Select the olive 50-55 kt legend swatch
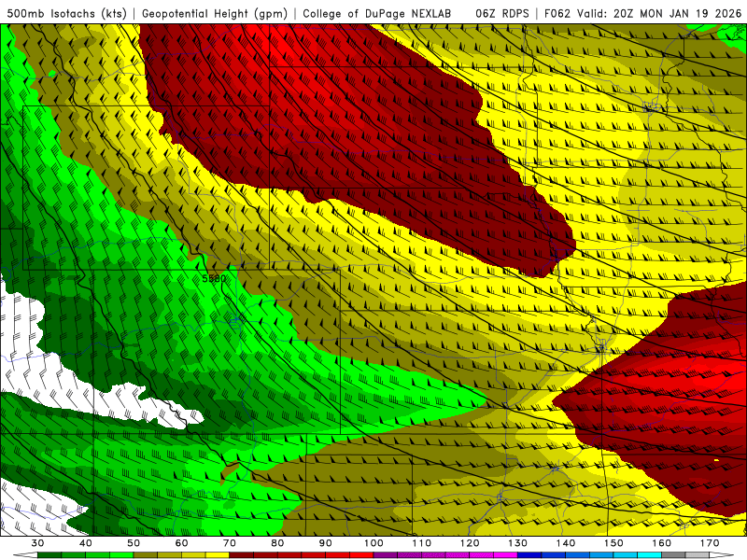 coord(146,555)
